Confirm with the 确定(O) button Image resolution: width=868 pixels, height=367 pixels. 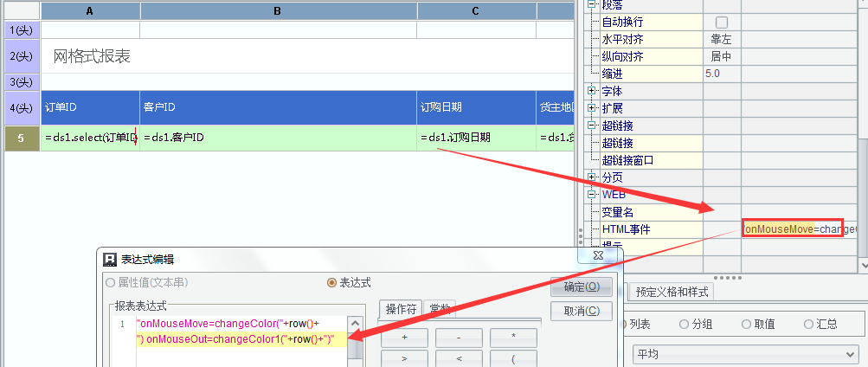point(582,287)
